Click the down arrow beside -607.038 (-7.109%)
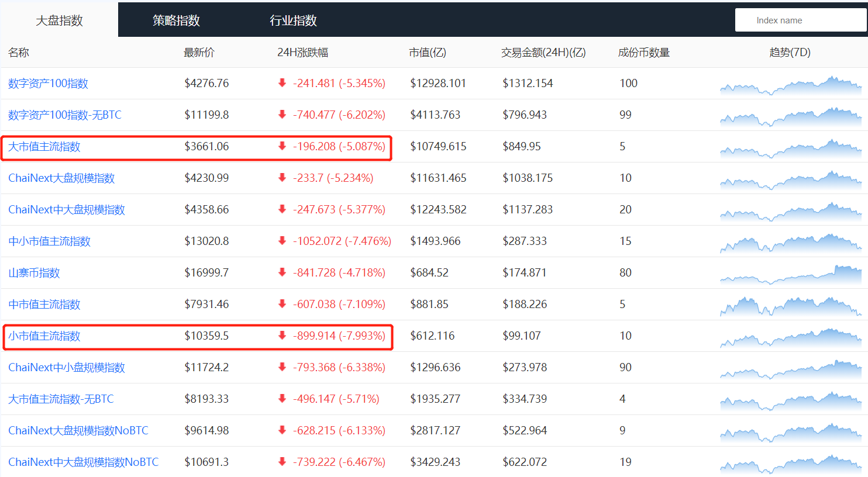The height and width of the screenshot is (477, 868). (282, 304)
